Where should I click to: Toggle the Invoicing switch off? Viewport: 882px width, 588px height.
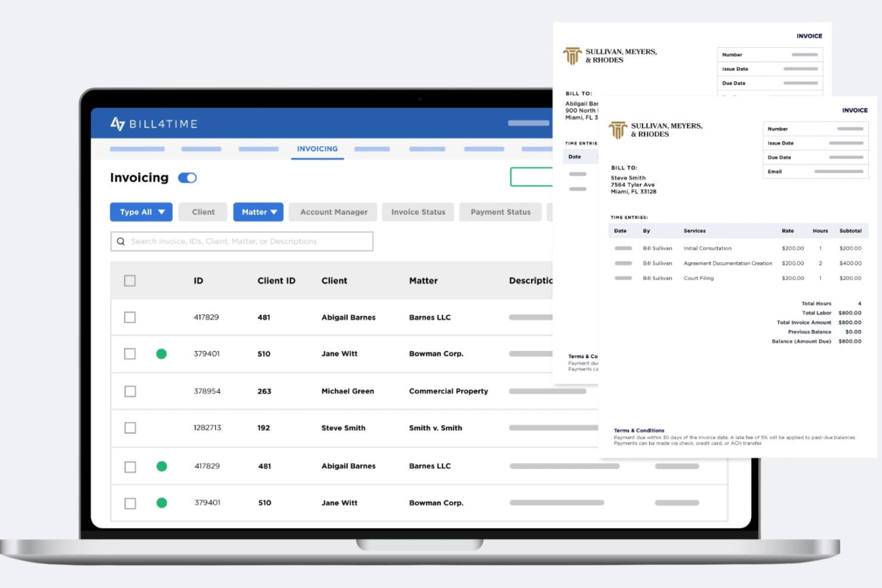tap(187, 178)
